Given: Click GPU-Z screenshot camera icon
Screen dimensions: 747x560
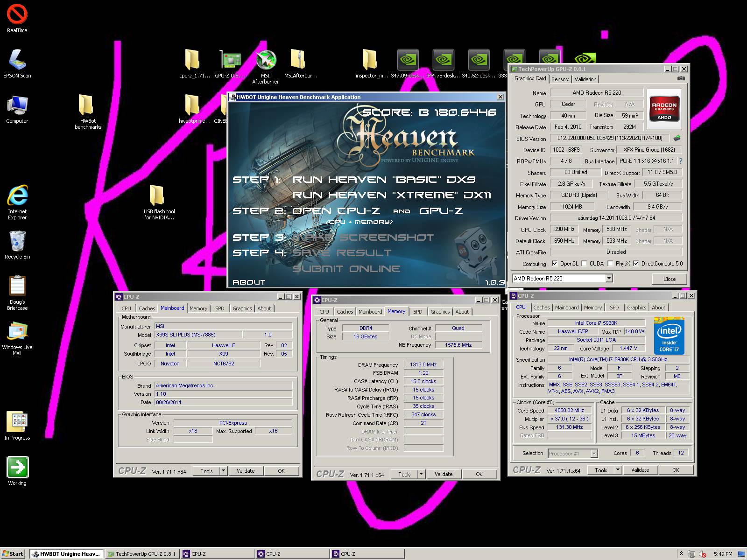Looking at the screenshot, I should tap(681, 78).
